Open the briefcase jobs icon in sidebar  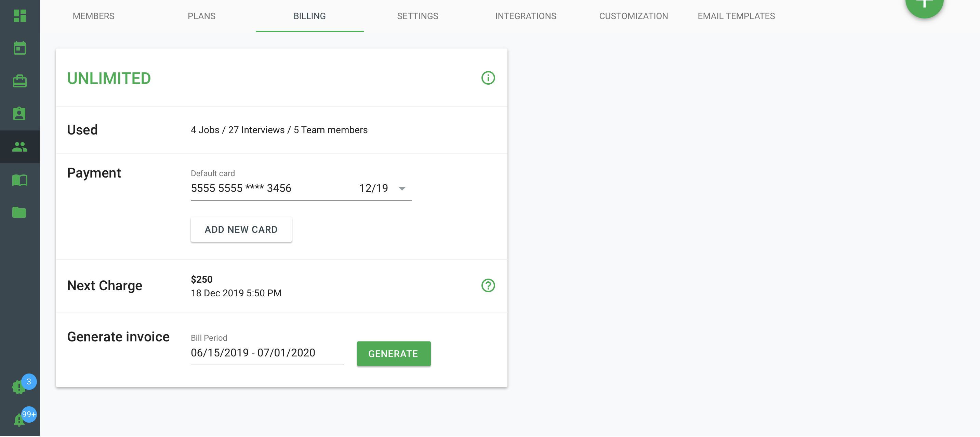click(x=19, y=81)
